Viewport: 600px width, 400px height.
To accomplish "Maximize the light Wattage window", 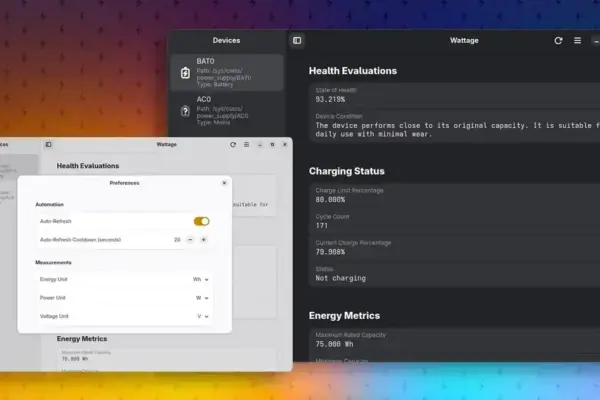I will pos(272,145).
